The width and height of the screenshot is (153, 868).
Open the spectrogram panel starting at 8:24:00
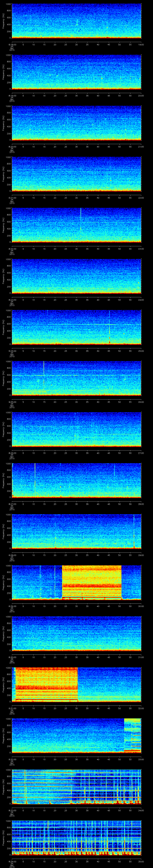(77, 327)
